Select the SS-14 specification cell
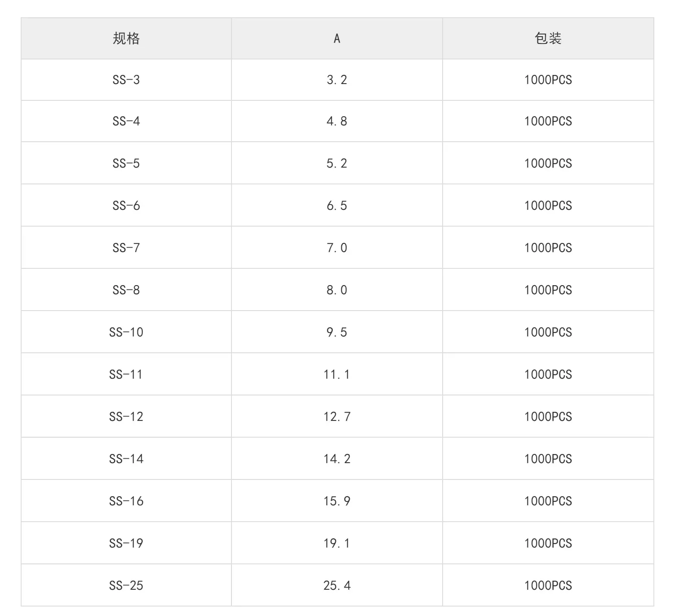The image size is (681, 616). tap(126, 459)
